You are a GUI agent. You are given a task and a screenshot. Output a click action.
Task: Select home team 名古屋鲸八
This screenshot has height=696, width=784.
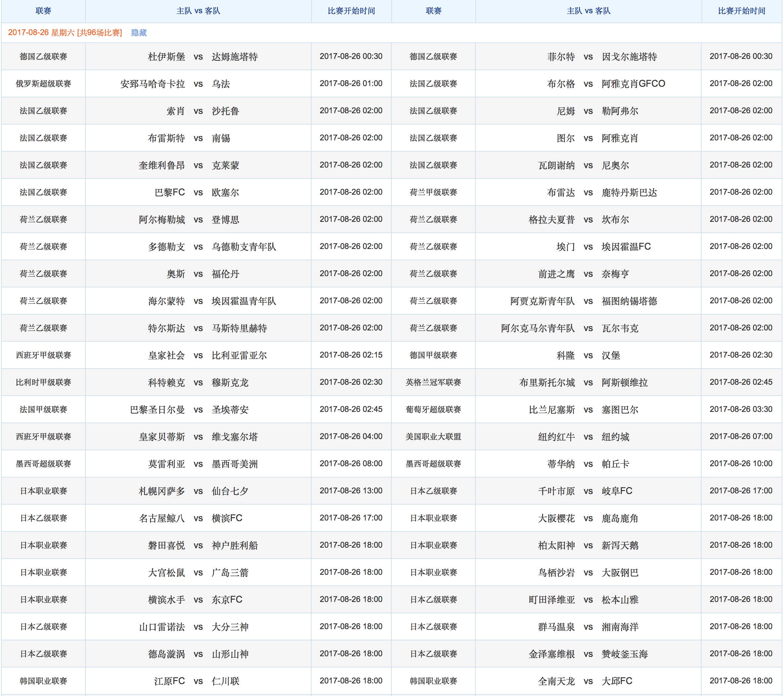[x=162, y=518]
